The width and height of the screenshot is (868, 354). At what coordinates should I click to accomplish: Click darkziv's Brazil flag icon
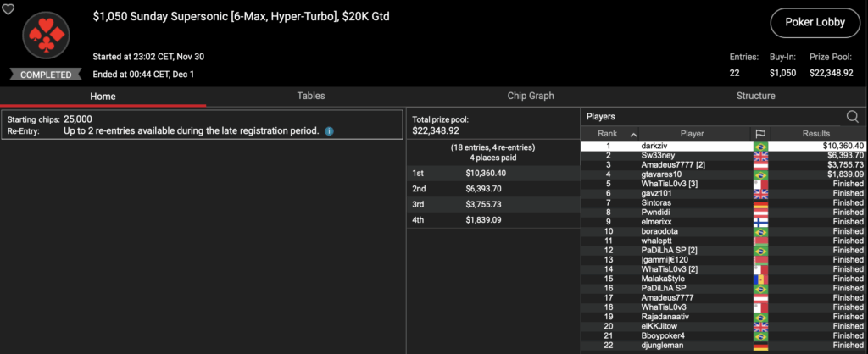[x=760, y=147]
